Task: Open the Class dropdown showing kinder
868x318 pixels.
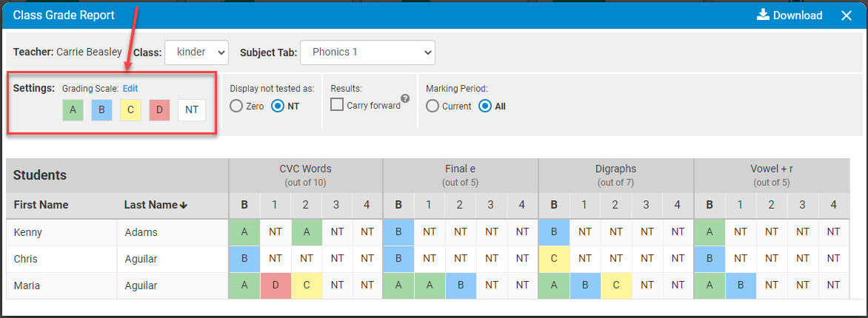Action: pos(196,53)
